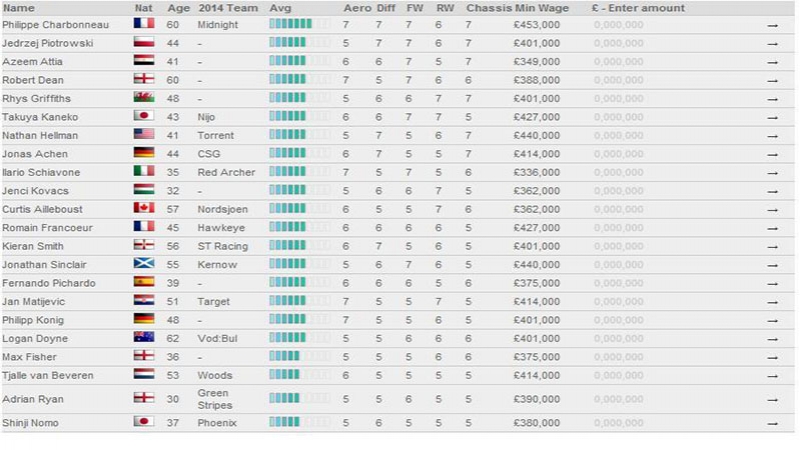The height and width of the screenshot is (450, 800).
Task: Click the Avg rating bar for Robert Dean
Action: coord(299,79)
